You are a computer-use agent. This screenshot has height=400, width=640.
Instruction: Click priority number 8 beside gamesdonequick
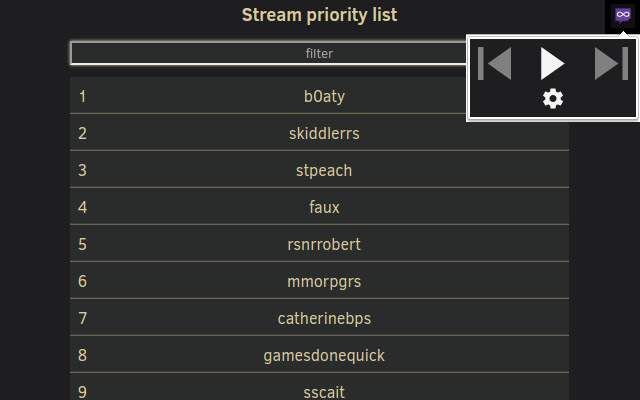(x=82, y=355)
